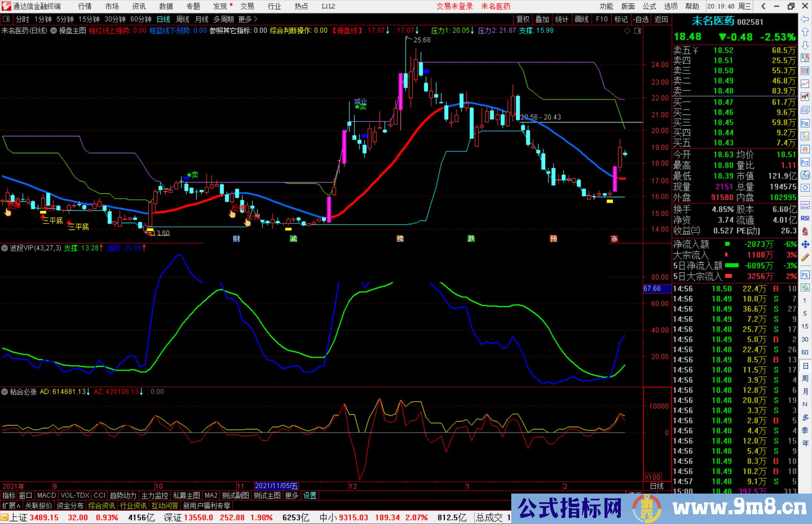Collapse the 粘合必涨 indicator panel
This screenshot has height=524, width=812.
point(4,392)
